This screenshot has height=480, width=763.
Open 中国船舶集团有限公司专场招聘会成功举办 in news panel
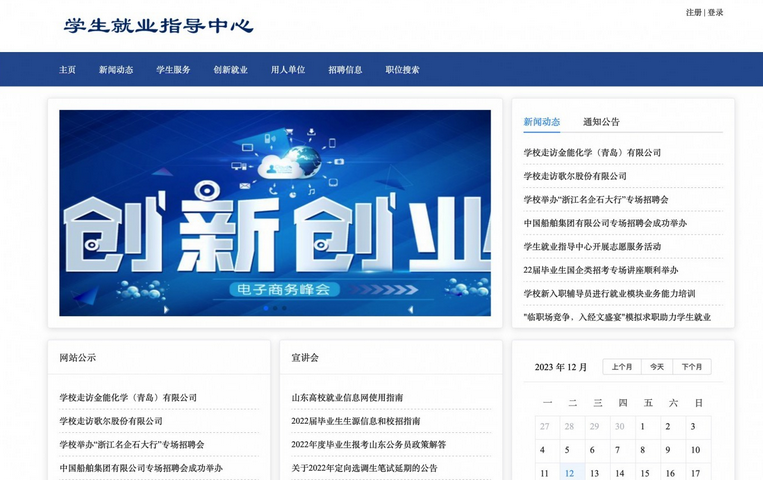[x=605, y=223]
